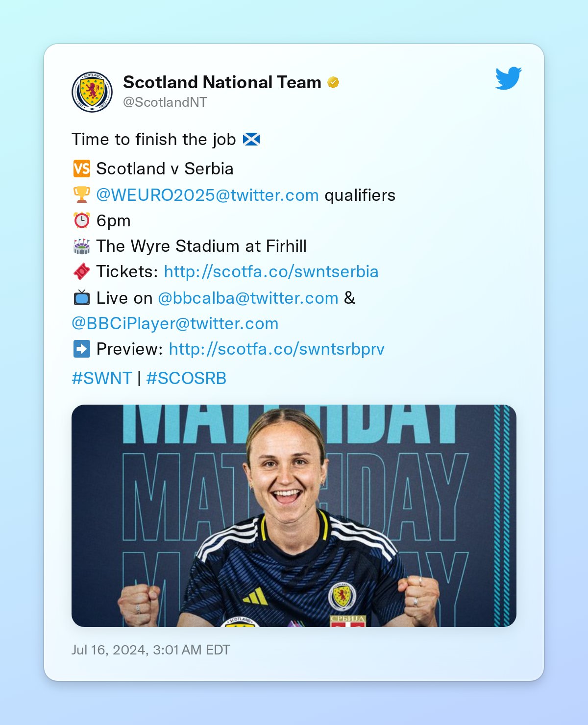Open the Scotland National Team crest avatar
Viewport: 588px width, 725px height.
92,92
